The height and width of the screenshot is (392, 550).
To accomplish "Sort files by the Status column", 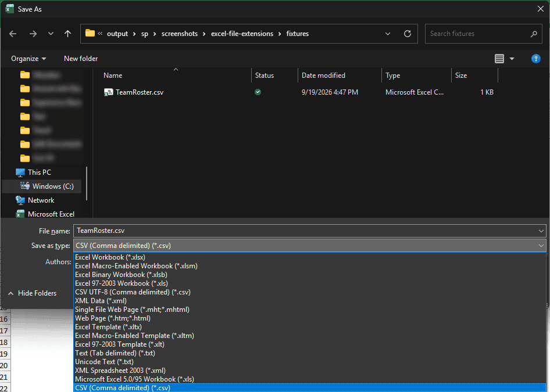I will pos(274,75).
